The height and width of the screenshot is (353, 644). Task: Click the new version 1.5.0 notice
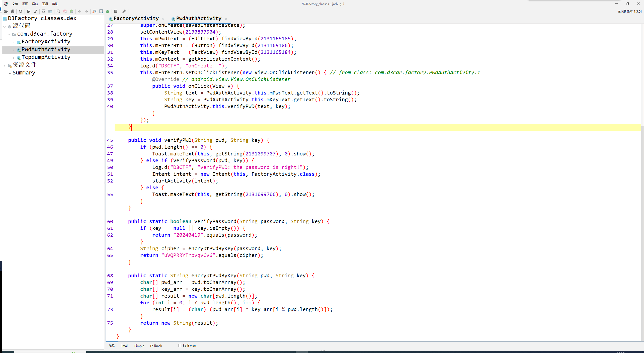(x=629, y=12)
